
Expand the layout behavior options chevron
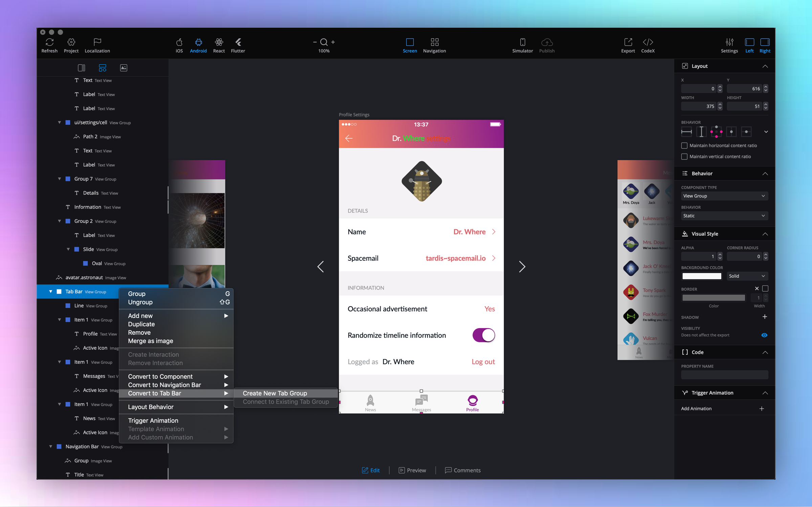tap(766, 132)
